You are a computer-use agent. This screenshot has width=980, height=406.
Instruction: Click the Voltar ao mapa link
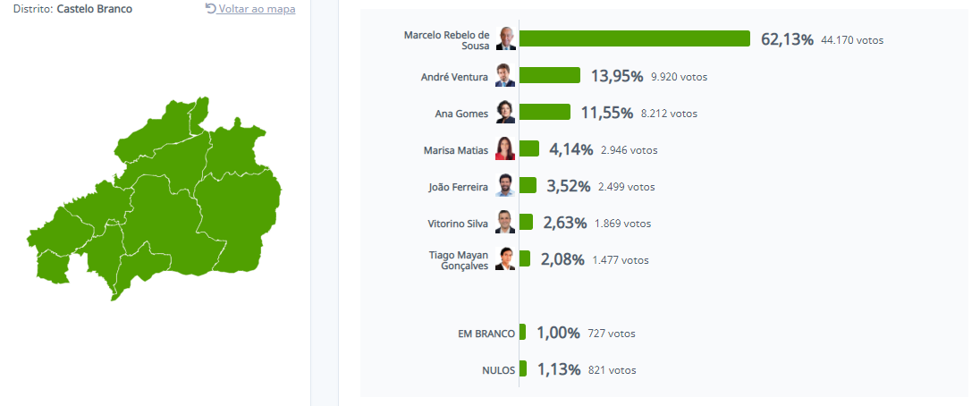(x=257, y=9)
